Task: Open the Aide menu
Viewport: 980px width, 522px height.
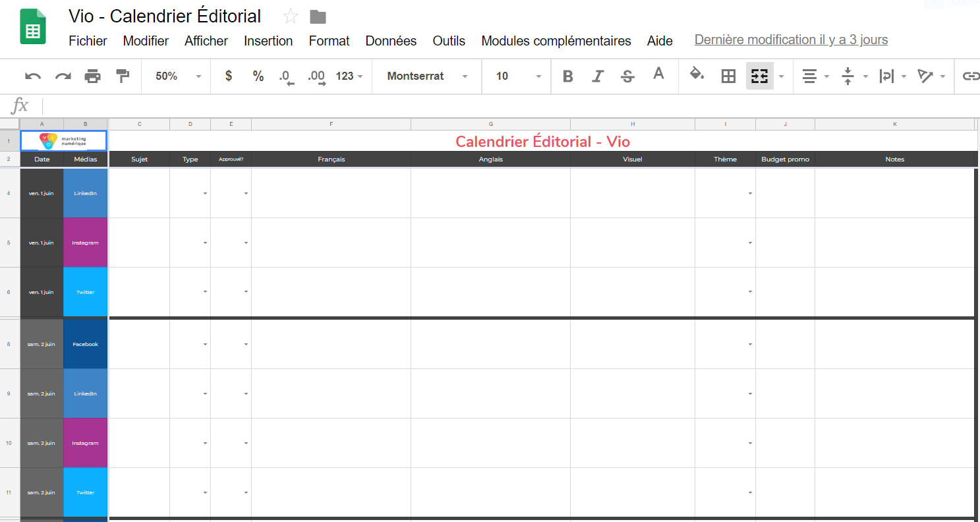Action: pos(660,41)
